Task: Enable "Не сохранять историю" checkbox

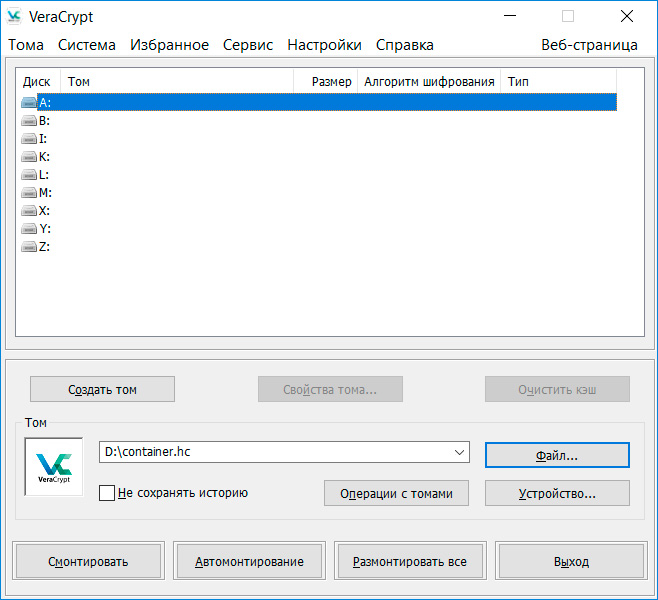Action: (107, 493)
